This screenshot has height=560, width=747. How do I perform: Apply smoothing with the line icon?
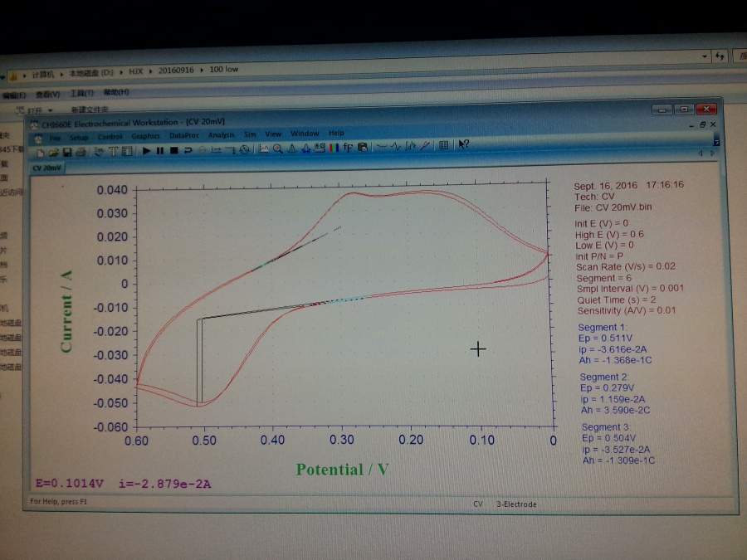click(382, 147)
